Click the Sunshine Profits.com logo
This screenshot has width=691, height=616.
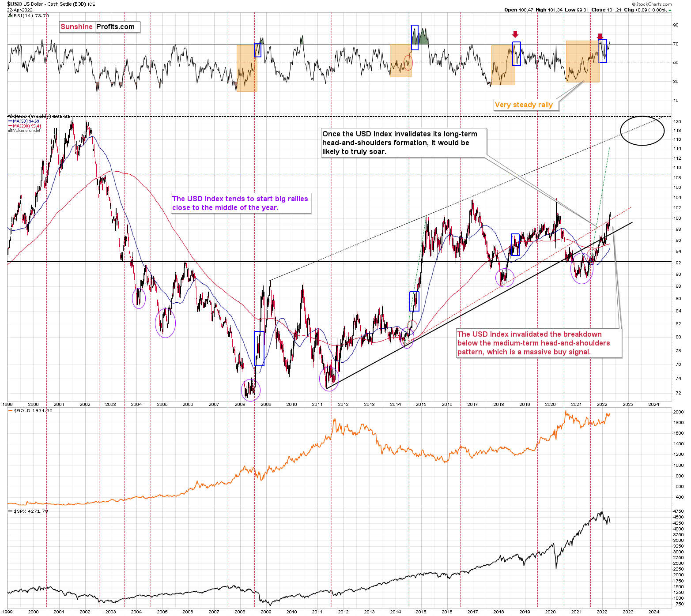100,27
